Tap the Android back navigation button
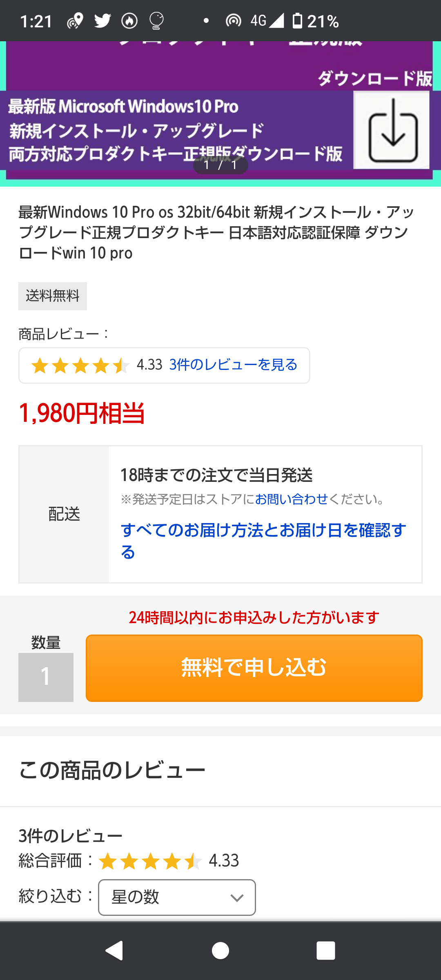 pyautogui.click(x=114, y=950)
